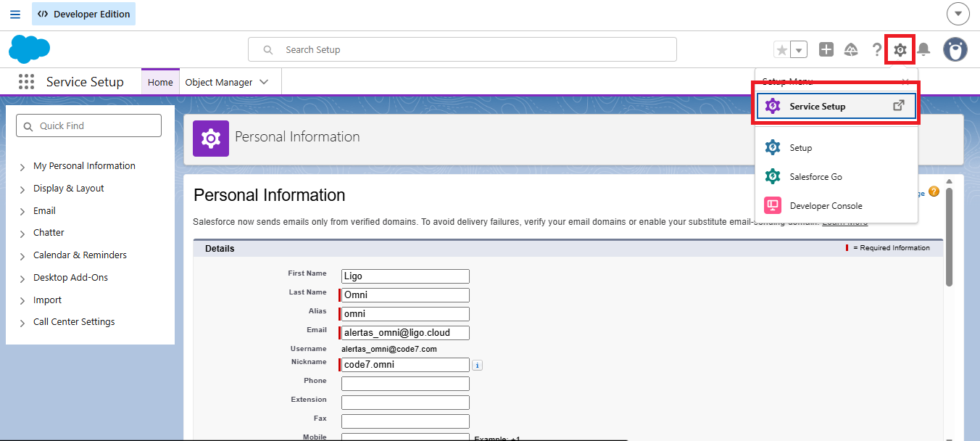Click the page vertical scrollbar thumb
The height and width of the screenshot is (441, 980).
[x=949, y=238]
